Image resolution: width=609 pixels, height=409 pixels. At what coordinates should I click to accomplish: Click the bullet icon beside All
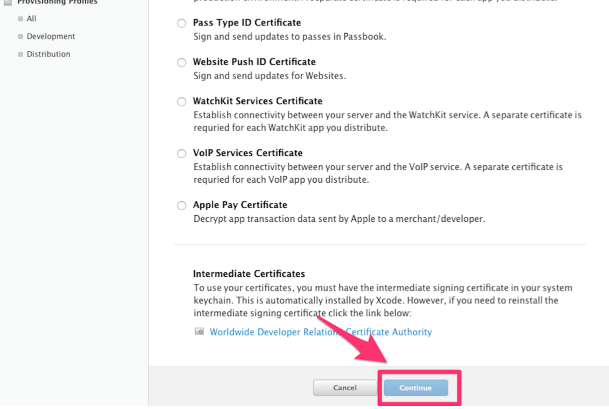[19, 18]
